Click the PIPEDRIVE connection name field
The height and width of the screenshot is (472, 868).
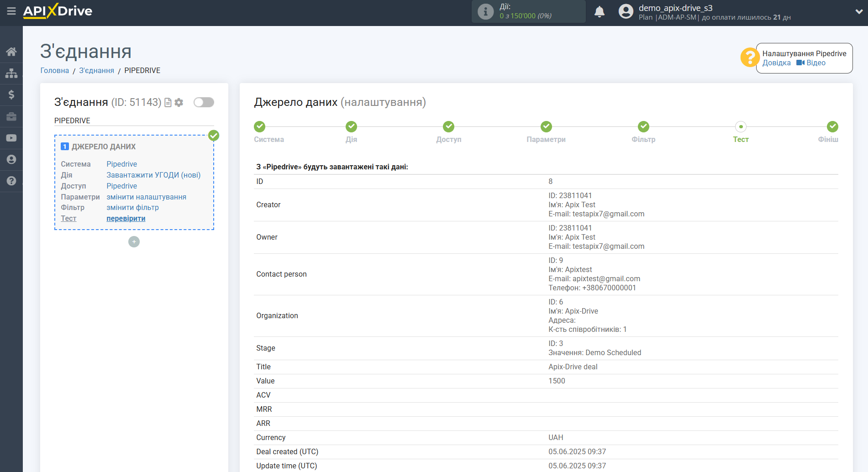[134, 121]
